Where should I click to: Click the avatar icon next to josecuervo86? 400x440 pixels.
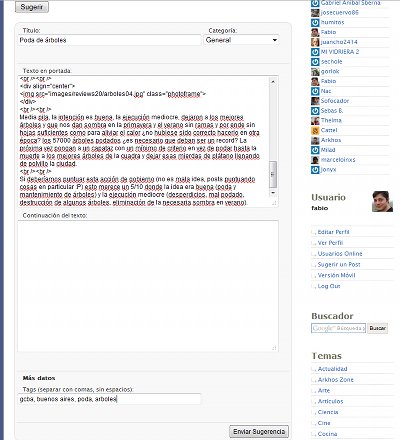(x=315, y=13)
